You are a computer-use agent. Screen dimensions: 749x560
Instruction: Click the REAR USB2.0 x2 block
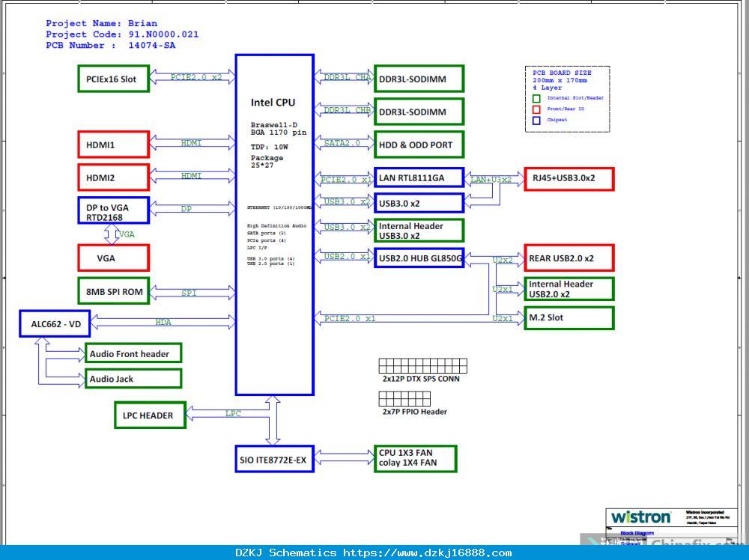point(569,258)
